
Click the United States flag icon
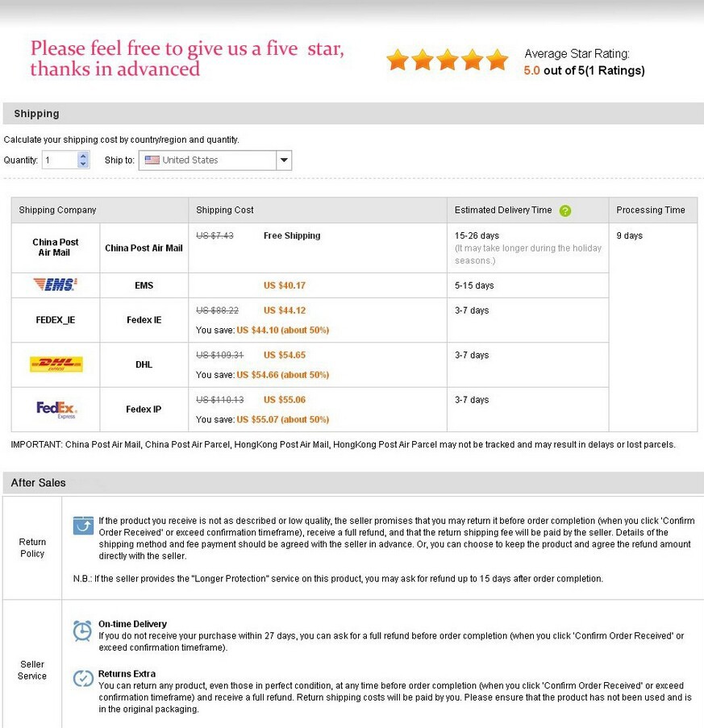[152, 160]
